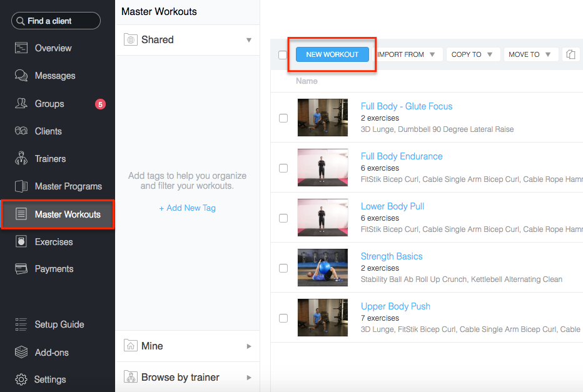Image resolution: width=583 pixels, height=392 pixels.
Task: Click the Master Workouts list icon
Action: (x=21, y=214)
